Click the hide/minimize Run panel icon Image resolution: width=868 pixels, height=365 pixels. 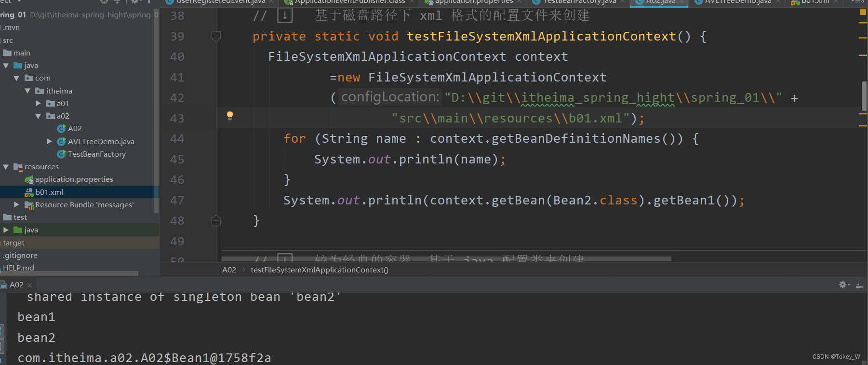859,284
